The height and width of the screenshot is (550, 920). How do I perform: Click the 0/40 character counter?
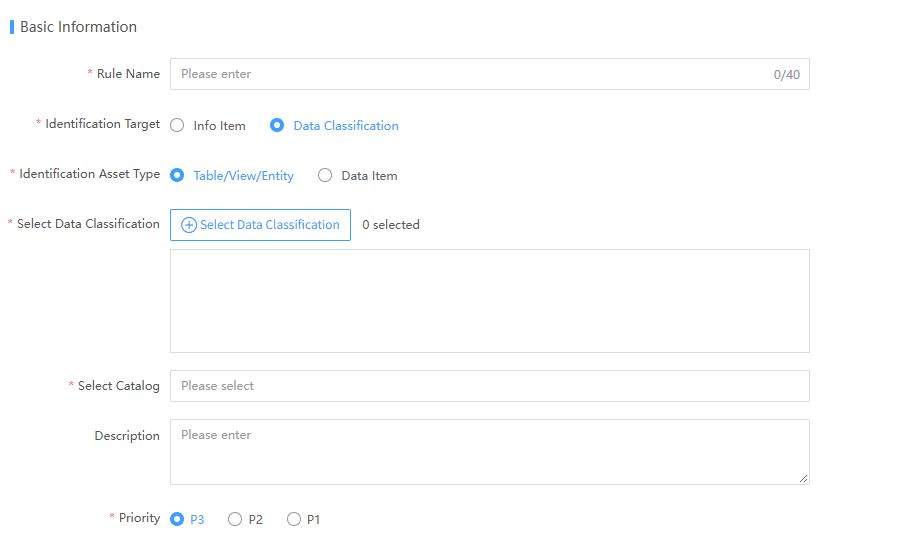point(786,75)
